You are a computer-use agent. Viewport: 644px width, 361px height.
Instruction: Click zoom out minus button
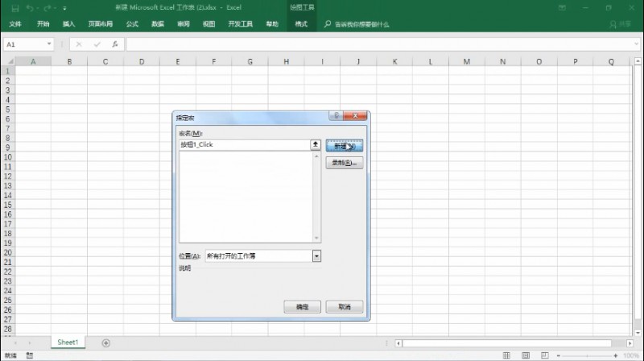pos(559,355)
